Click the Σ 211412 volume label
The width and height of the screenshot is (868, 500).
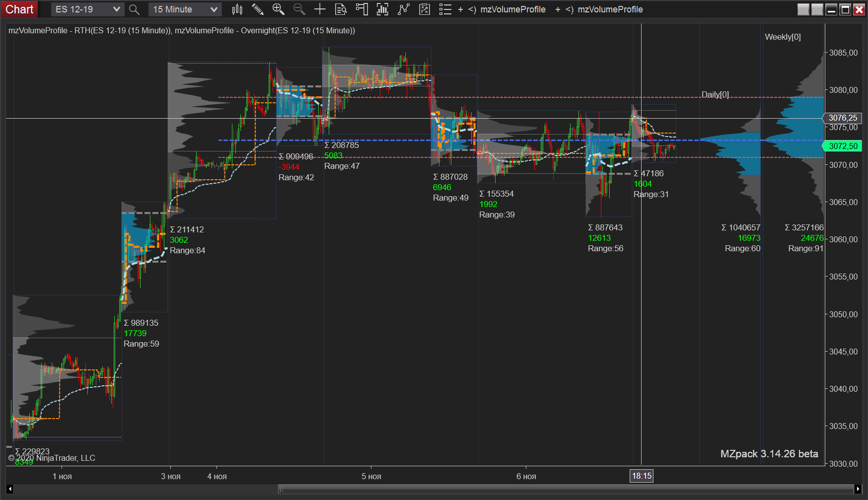click(187, 229)
